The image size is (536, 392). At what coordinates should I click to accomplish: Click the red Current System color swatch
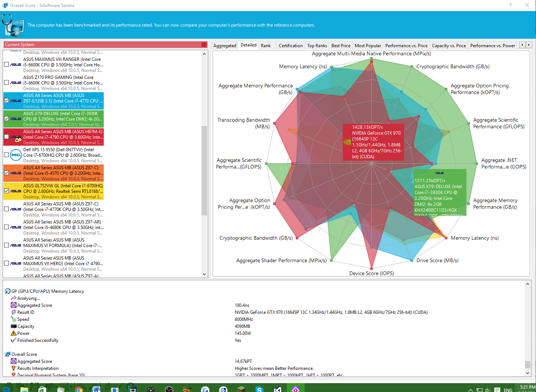pos(204,45)
